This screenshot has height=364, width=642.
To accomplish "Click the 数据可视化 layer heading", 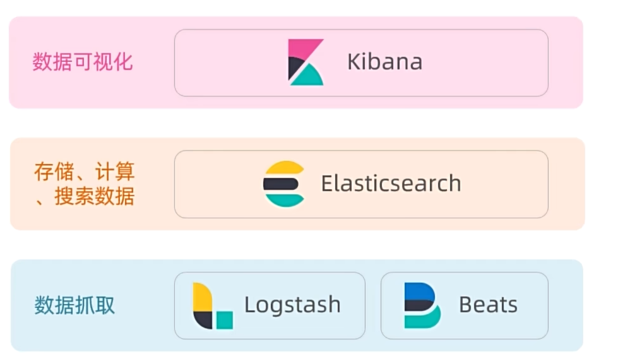I will pyautogui.click(x=83, y=62).
